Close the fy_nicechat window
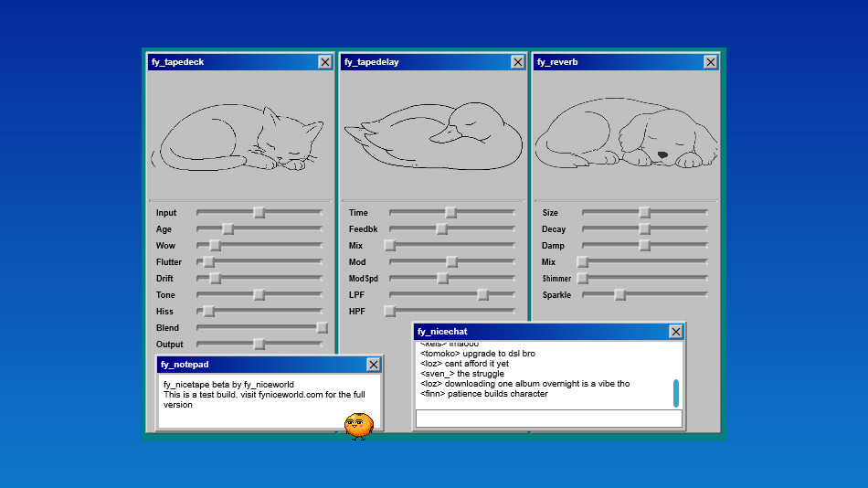 click(x=676, y=332)
